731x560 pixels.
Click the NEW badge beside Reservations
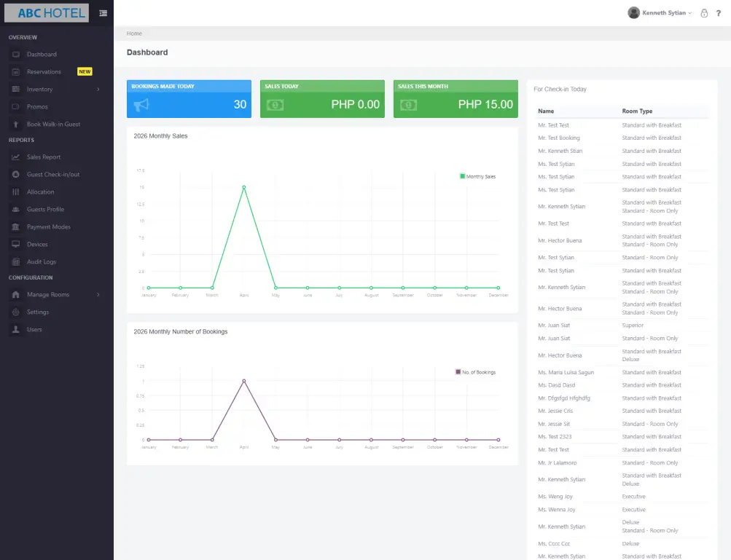pos(85,72)
